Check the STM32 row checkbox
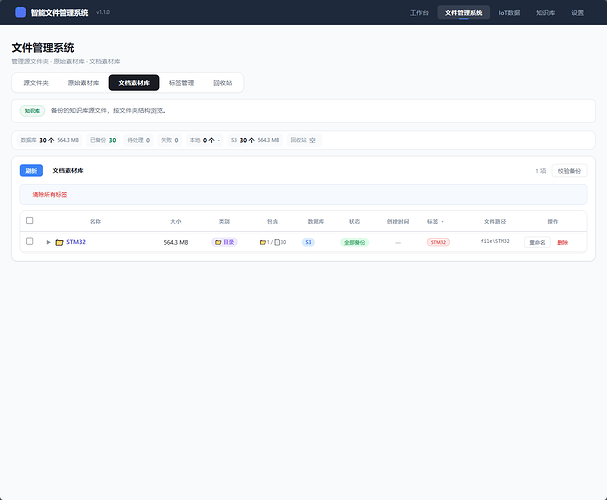607x500 pixels. tap(29, 241)
